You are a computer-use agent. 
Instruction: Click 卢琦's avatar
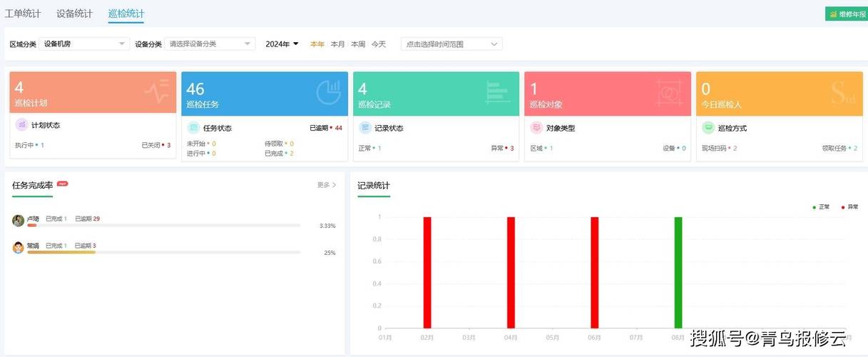(19, 221)
